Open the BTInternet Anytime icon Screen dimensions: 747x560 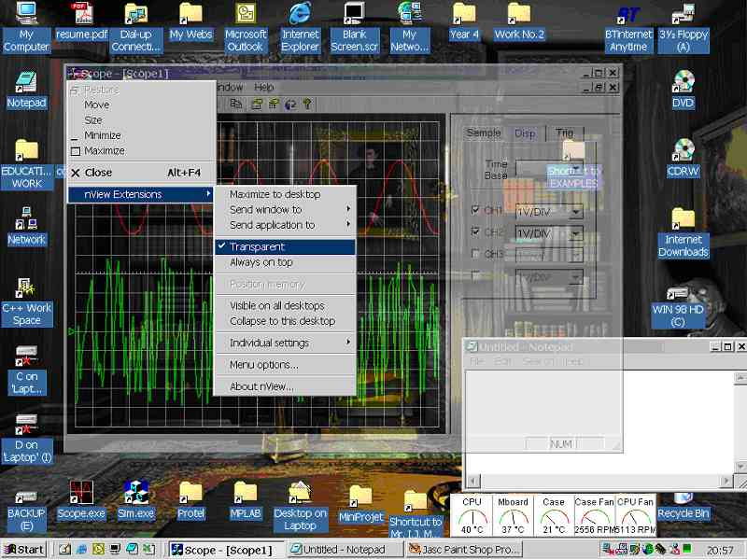(628, 15)
